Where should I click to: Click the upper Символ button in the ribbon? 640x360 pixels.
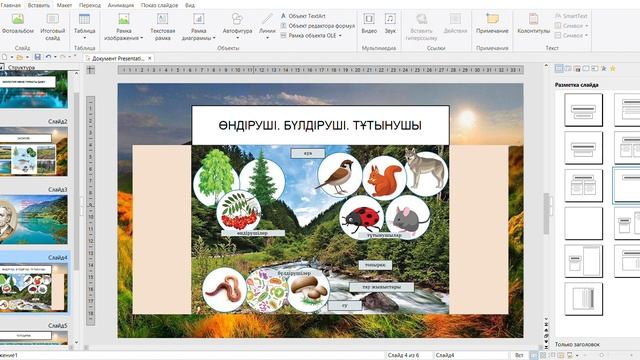coord(569,26)
